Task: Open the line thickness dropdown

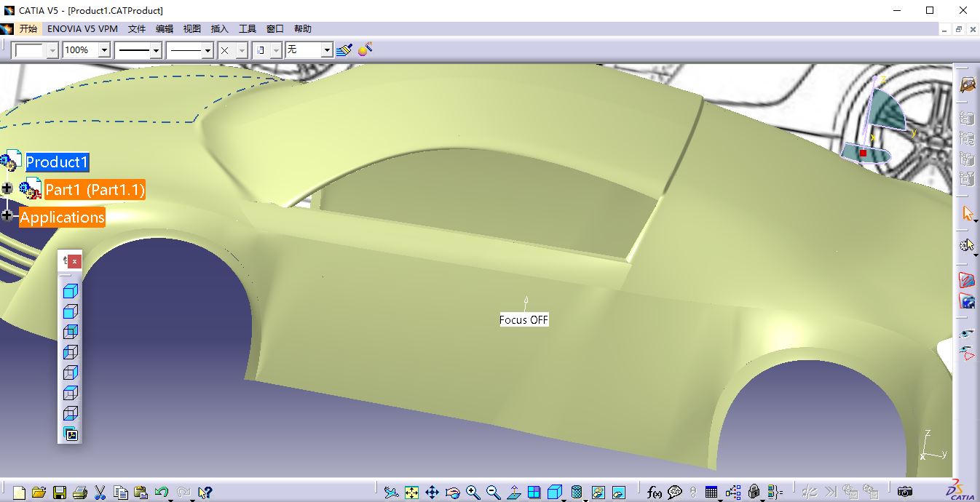Action: pos(156,50)
